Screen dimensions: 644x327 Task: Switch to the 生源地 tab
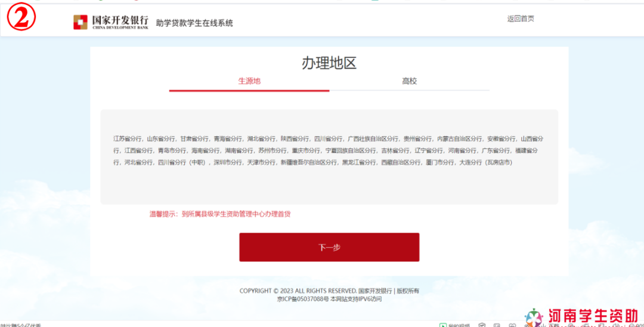[249, 81]
